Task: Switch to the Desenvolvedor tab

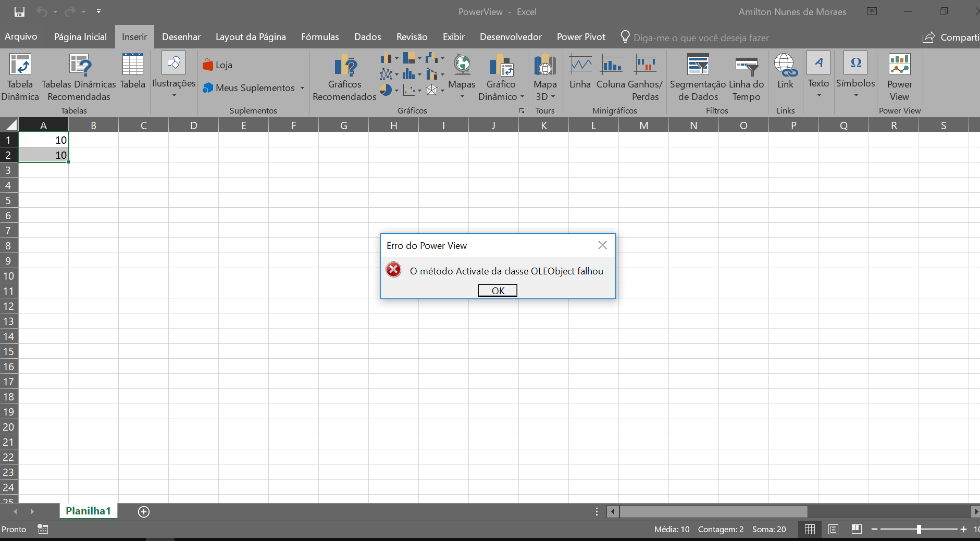Action: pyautogui.click(x=511, y=36)
